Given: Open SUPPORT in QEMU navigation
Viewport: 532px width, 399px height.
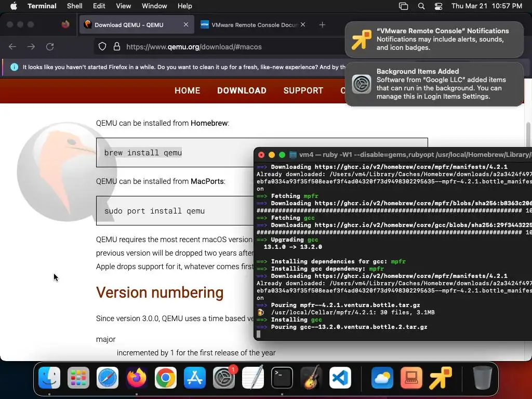Looking at the screenshot, I should point(303,90).
